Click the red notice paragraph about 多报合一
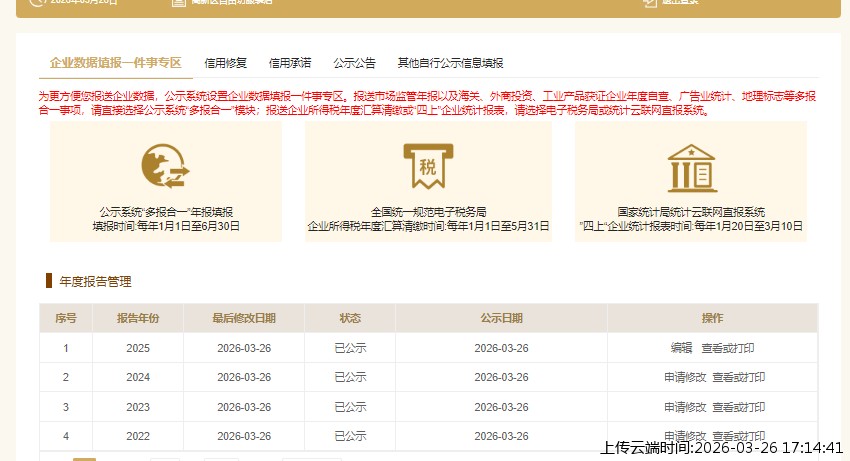The image size is (850, 461). click(427, 103)
